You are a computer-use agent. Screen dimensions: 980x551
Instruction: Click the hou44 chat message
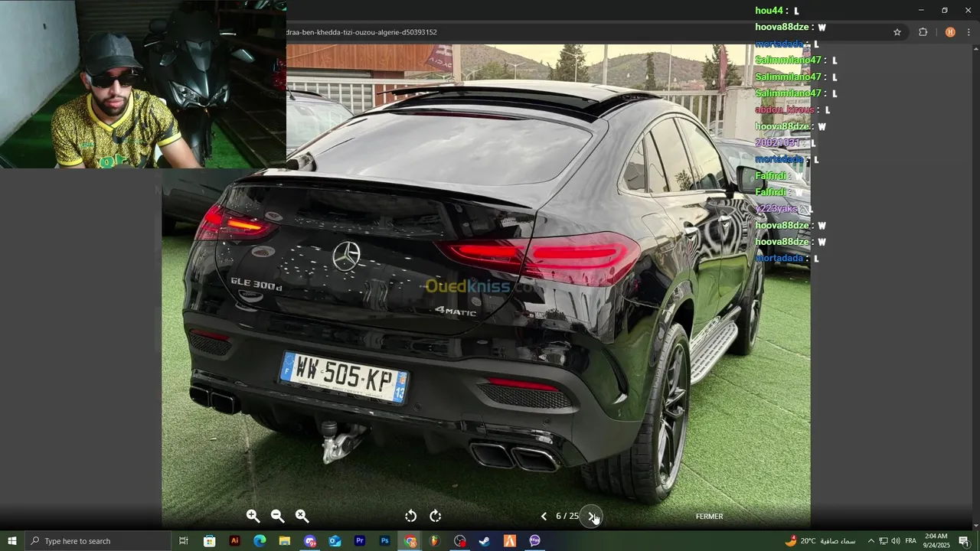tap(777, 11)
